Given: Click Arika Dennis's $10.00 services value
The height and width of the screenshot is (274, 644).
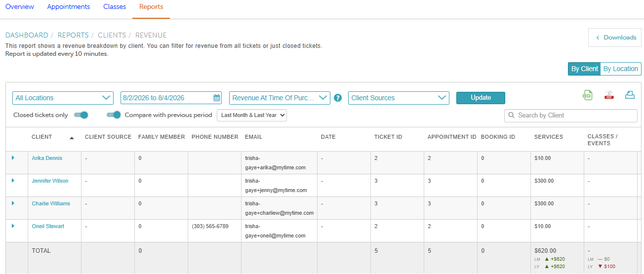Looking at the screenshot, I should pos(543,158).
